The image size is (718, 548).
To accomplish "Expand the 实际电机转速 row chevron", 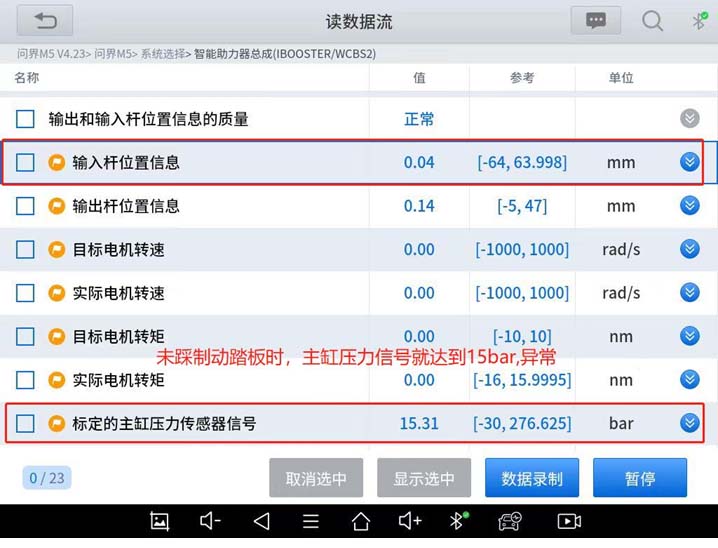I will [689, 292].
